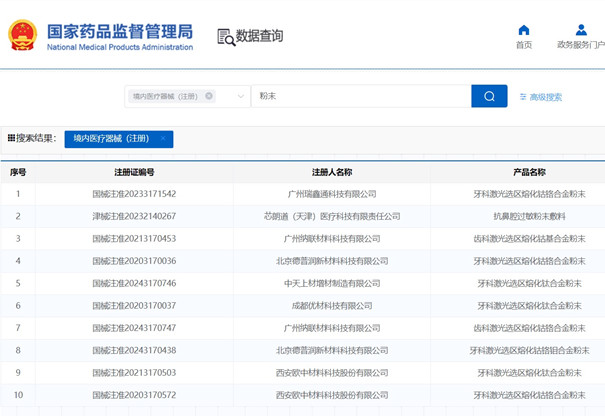Remove the 境内医疗器械 tag in search selector
Image resolution: width=605 pixels, height=416 pixels.
(209, 96)
